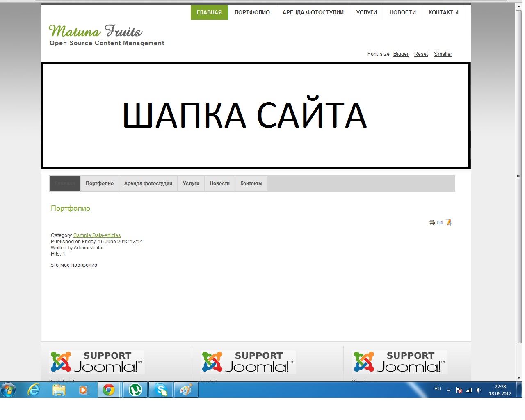Open Skype from the taskbar

click(161, 390)
